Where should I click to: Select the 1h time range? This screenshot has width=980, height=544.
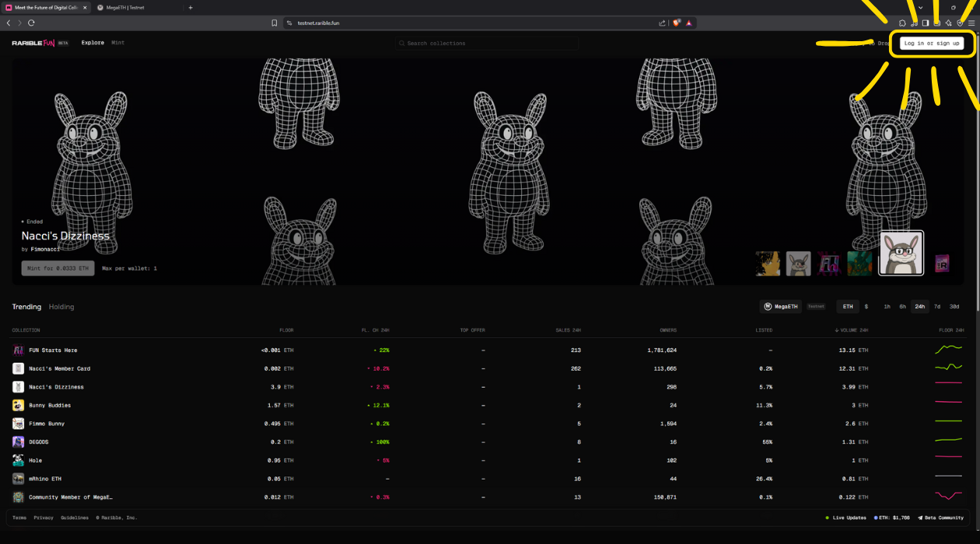(887, 307)
